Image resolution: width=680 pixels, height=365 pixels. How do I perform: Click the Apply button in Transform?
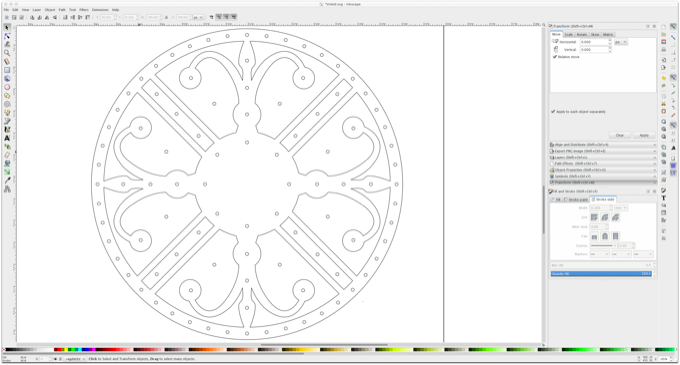644,135
